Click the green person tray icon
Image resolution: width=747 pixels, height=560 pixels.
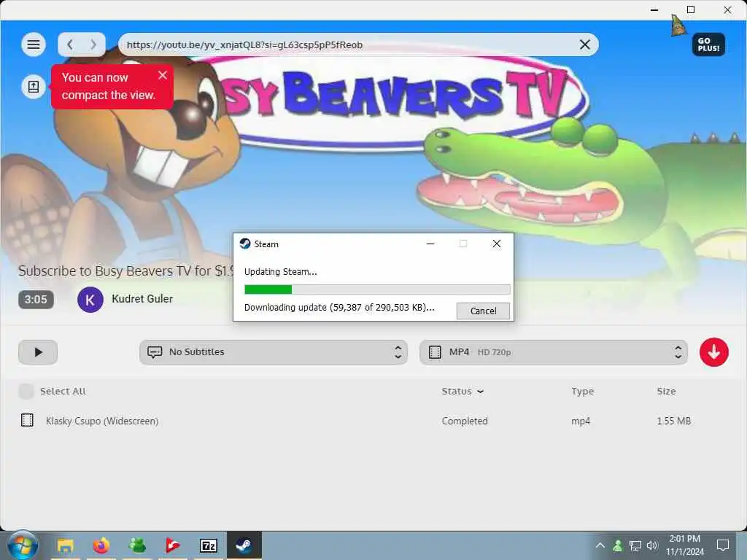pos(617,545)
